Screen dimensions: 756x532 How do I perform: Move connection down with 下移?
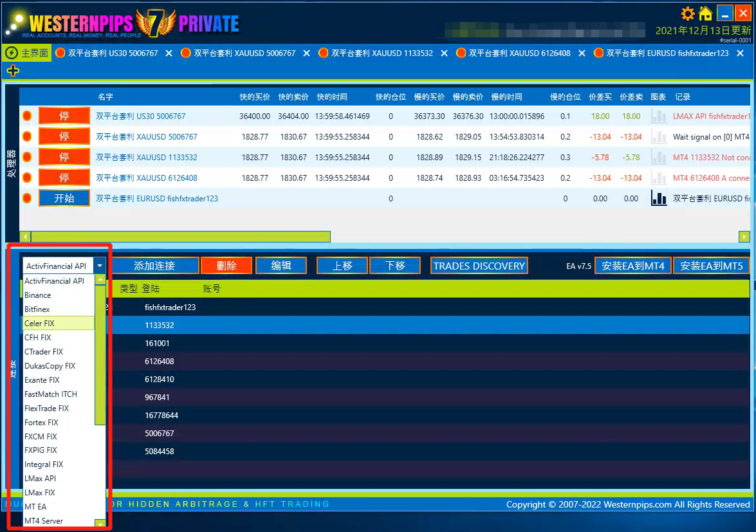click(x=395, y=266)
